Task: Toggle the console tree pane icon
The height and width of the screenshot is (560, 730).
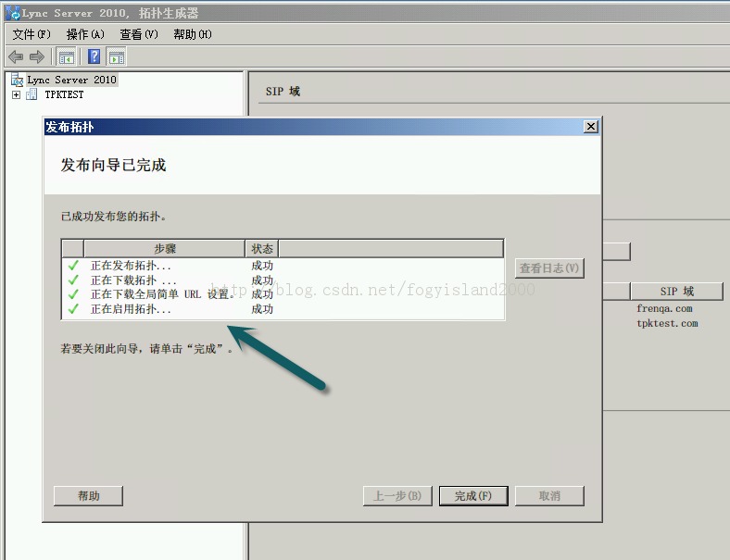Action: point(66,56)
